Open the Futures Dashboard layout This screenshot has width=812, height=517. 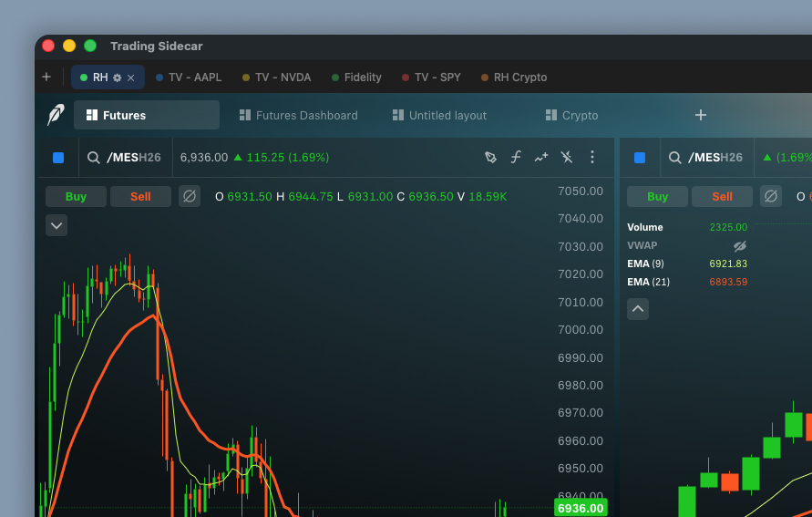pos(299,115)
